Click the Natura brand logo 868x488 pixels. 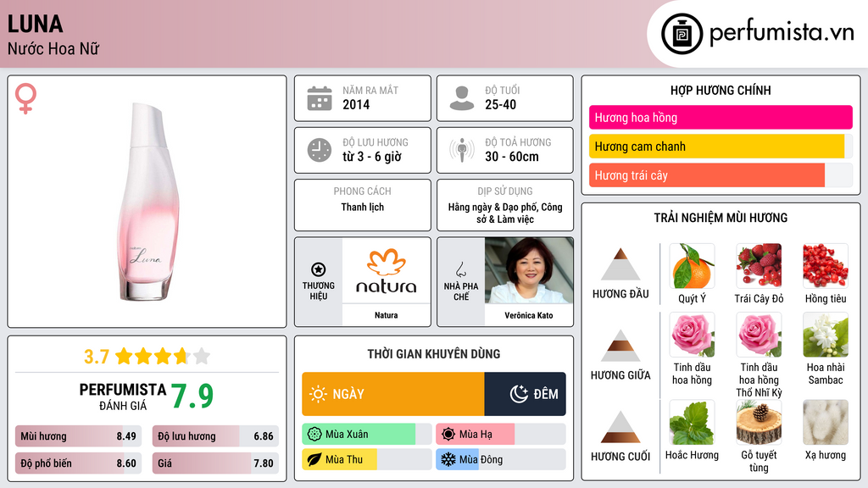pos(386,271)
